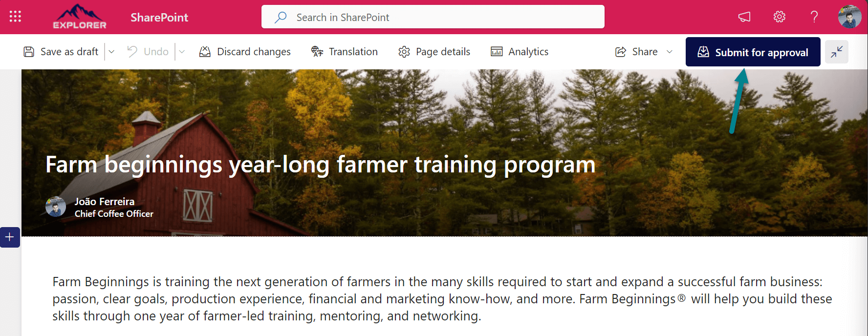Click in the SharePoint search field

click(433, 17)
